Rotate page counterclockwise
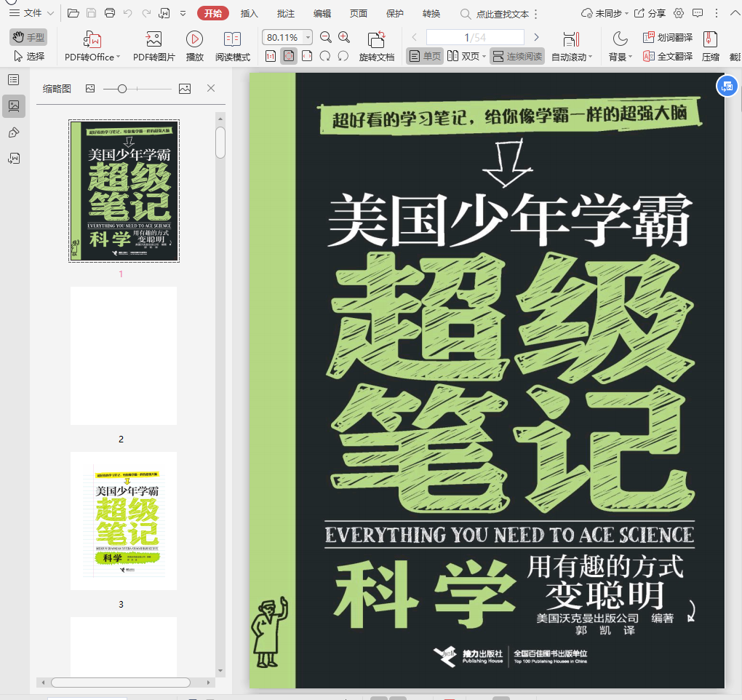Viewport: 742px width, 700px height. pyautogui.click(x=343, y=56)
